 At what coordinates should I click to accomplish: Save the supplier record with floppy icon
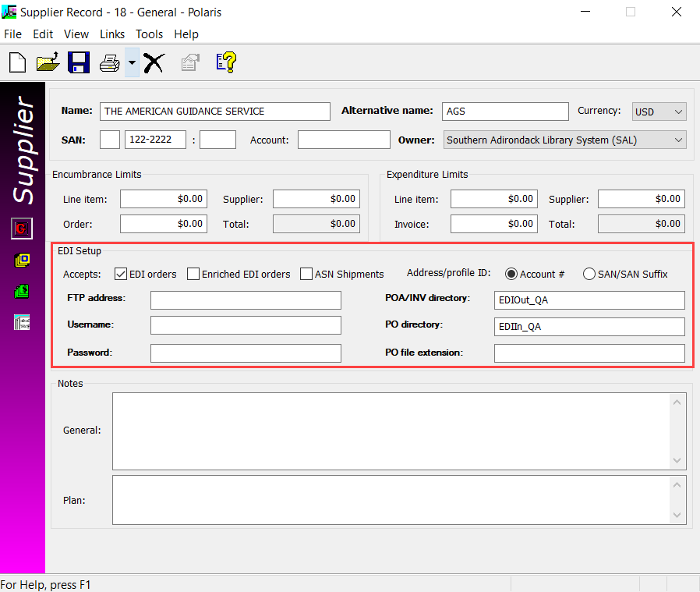coord(78,62)
